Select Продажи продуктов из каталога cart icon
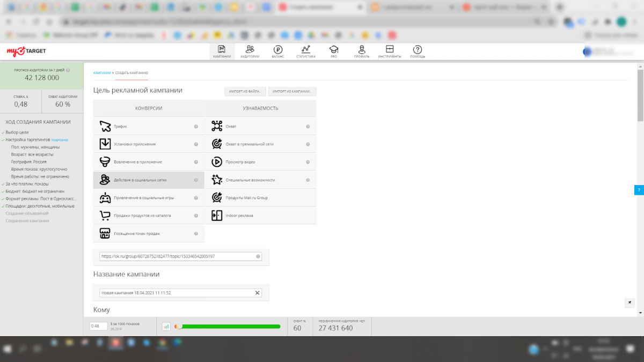Image resolution: width=644 pixels, height=362 pixels. tap(105, 216)
